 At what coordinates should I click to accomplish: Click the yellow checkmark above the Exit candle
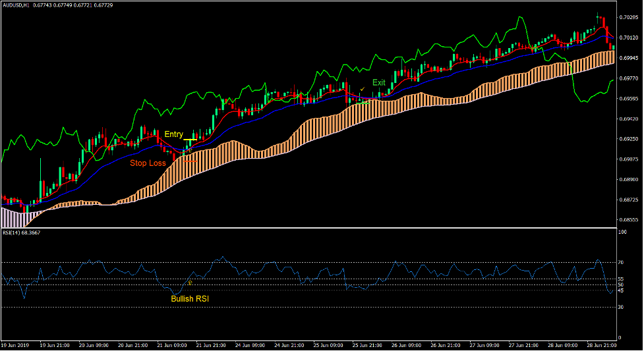pyautogui.click(x=362, y=89)
